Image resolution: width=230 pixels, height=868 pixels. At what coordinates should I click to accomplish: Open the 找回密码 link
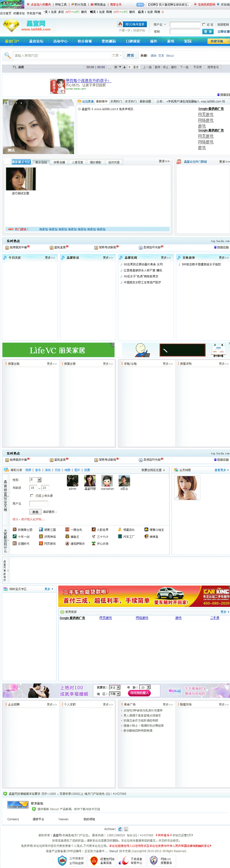click(x=223, y=25)
